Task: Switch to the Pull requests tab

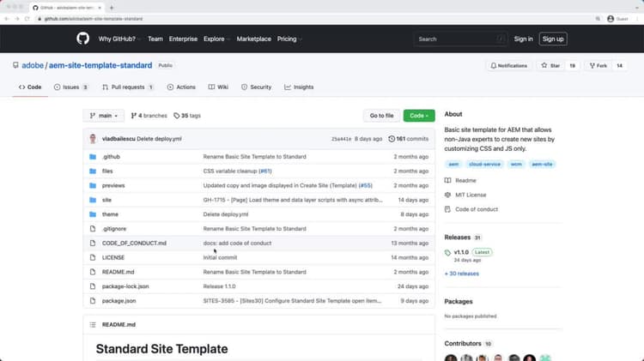Action: pos(128,87)
